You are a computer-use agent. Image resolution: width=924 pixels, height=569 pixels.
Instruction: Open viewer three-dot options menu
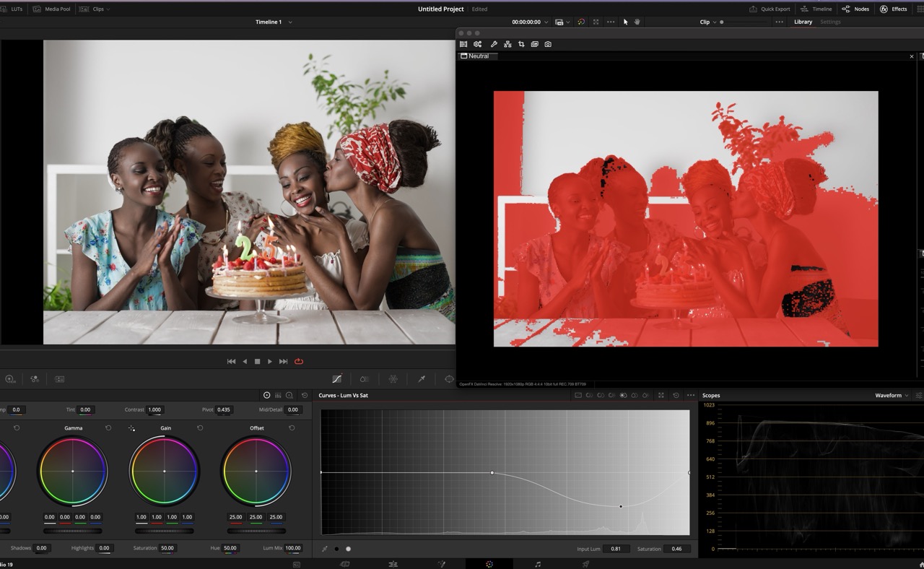[x=611, y=22]
